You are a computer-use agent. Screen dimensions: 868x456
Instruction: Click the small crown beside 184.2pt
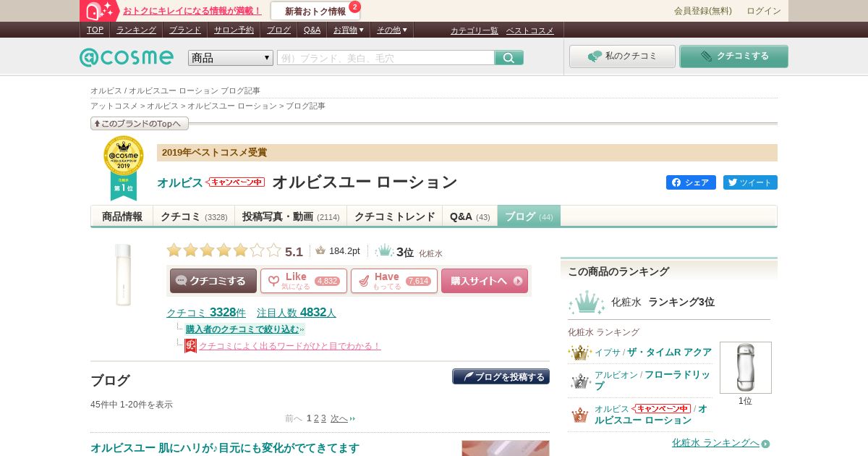(320, 250)
